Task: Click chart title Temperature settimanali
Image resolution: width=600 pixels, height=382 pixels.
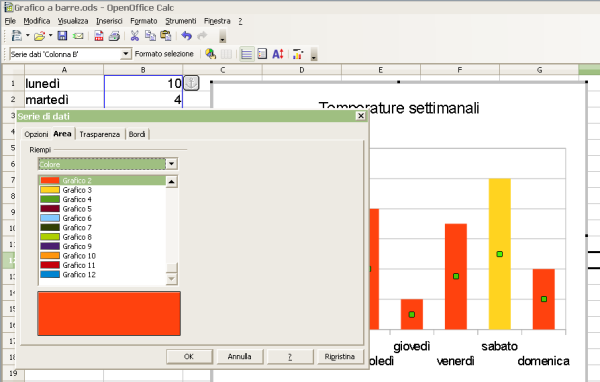Action: tap(399, 108)
